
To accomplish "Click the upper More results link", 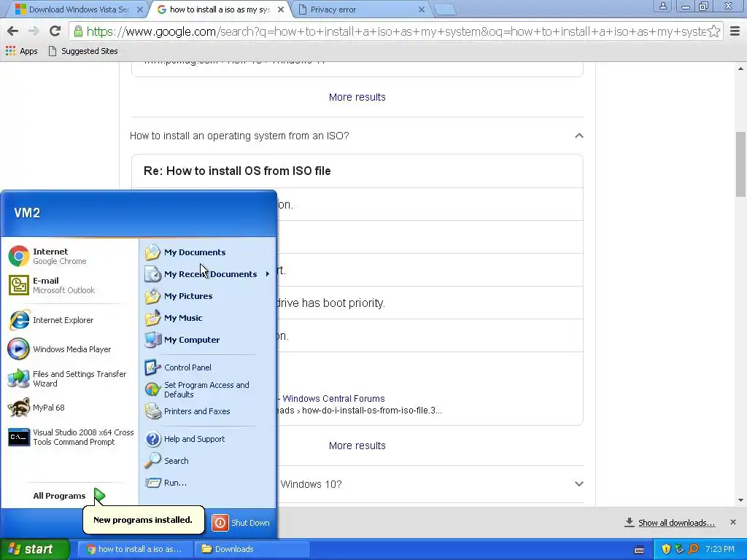I will 357,97.
